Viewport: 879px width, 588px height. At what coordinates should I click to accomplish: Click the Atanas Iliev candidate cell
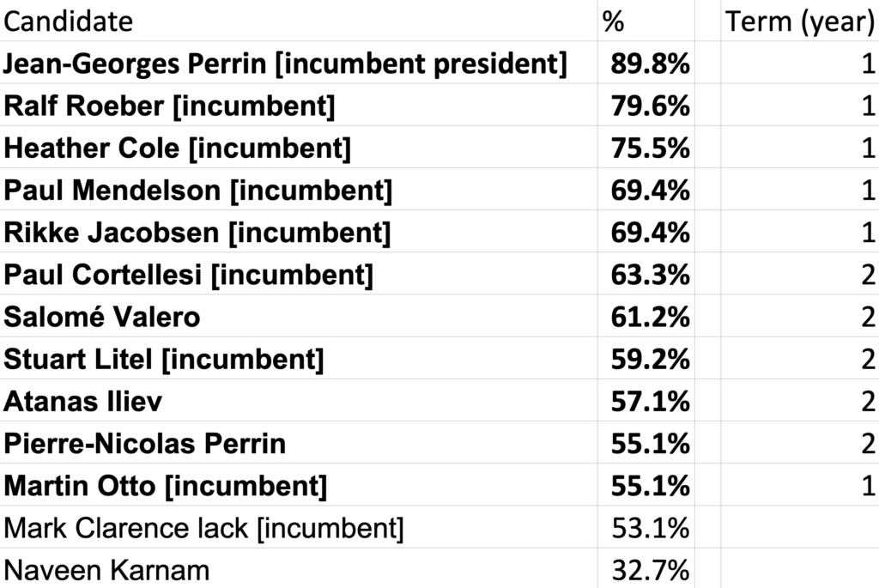(x=299, y=401)
